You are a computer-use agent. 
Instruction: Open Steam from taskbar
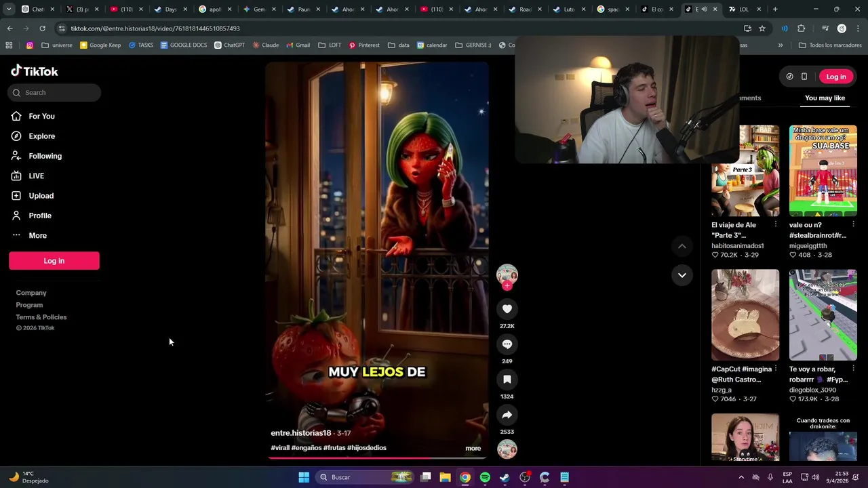pyautogui.click(x=505, y=477)
